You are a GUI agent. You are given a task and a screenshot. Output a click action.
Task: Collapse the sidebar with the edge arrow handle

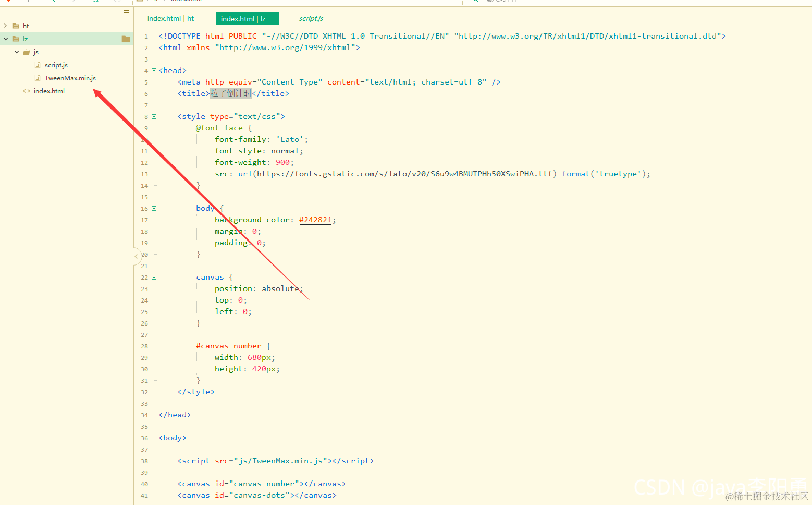137,256
